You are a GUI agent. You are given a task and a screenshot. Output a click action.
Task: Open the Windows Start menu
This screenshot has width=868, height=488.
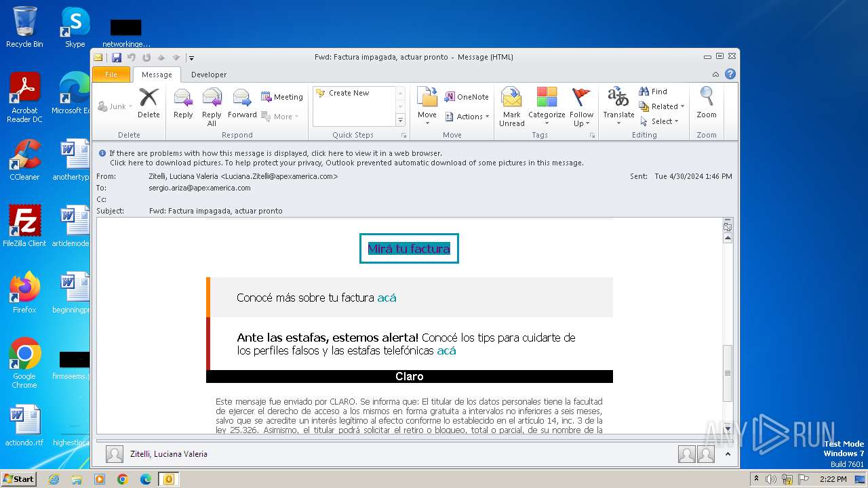(18, 479)
